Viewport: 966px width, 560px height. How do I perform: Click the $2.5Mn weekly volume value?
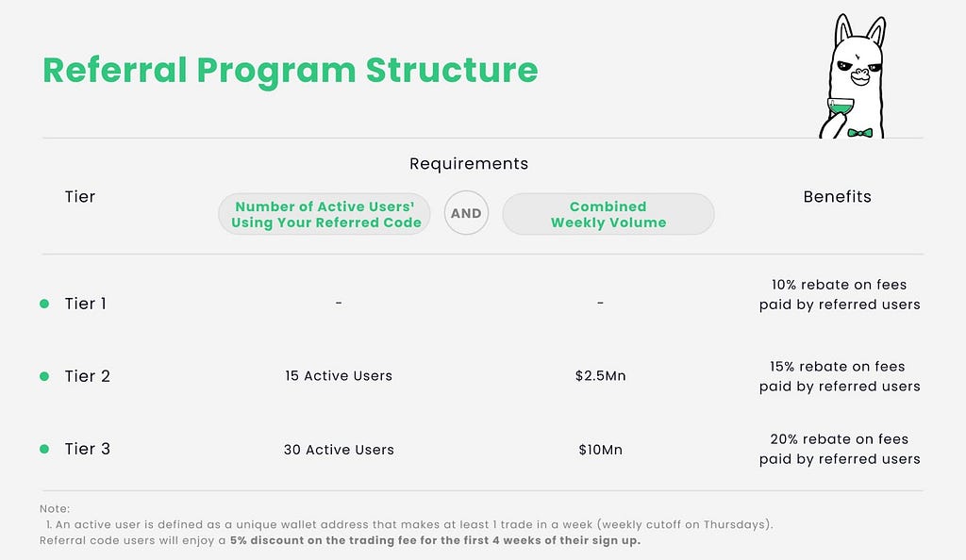(x=601, y=376)
